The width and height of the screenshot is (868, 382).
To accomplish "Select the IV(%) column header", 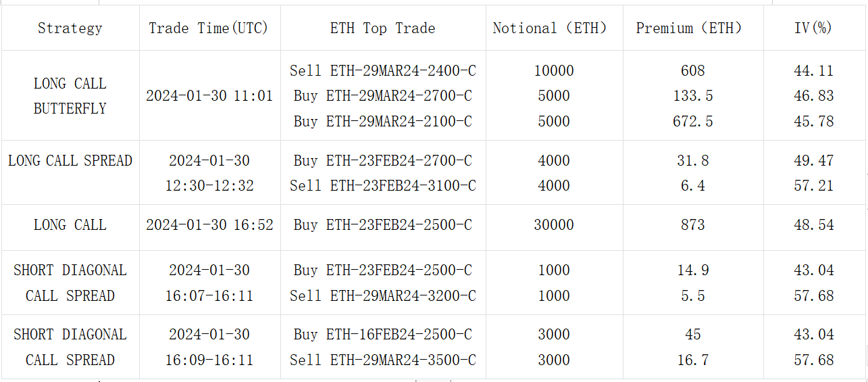I will pos(813,28).
